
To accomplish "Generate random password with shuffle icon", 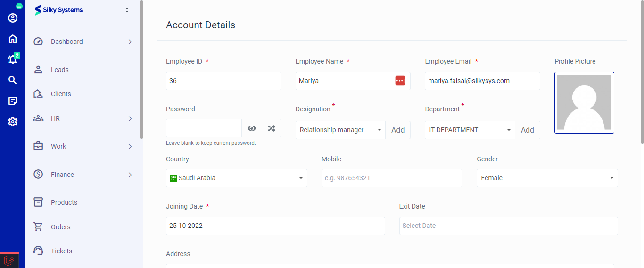I will pos(272,128).
